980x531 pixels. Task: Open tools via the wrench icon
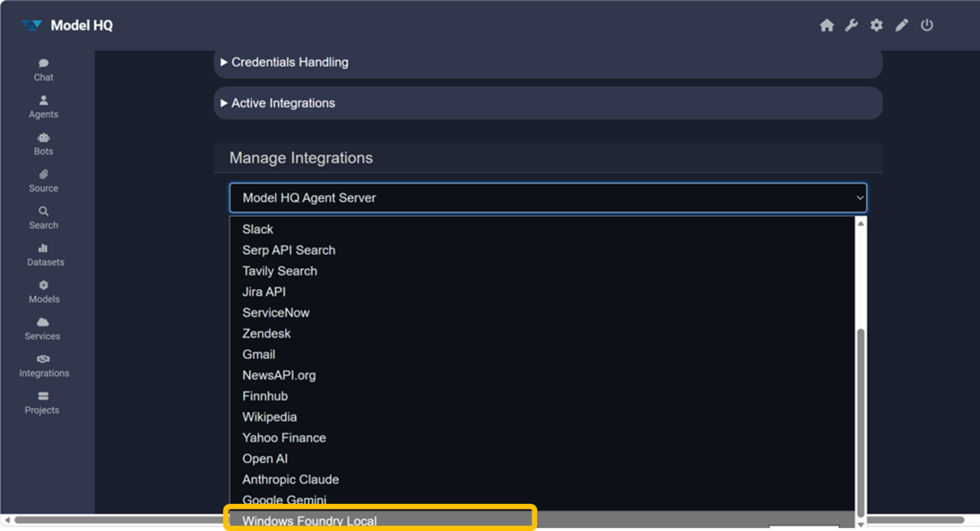pos(851,25)
